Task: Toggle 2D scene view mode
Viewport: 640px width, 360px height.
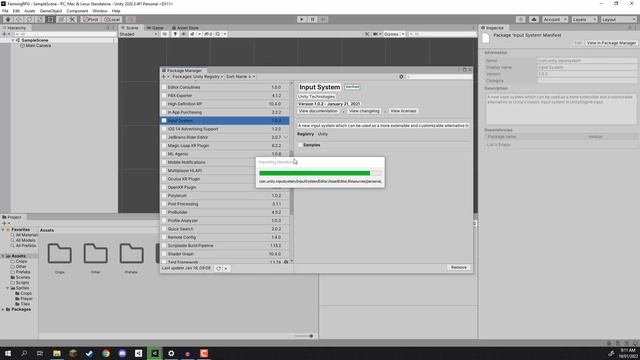Action: click(164, 34)
